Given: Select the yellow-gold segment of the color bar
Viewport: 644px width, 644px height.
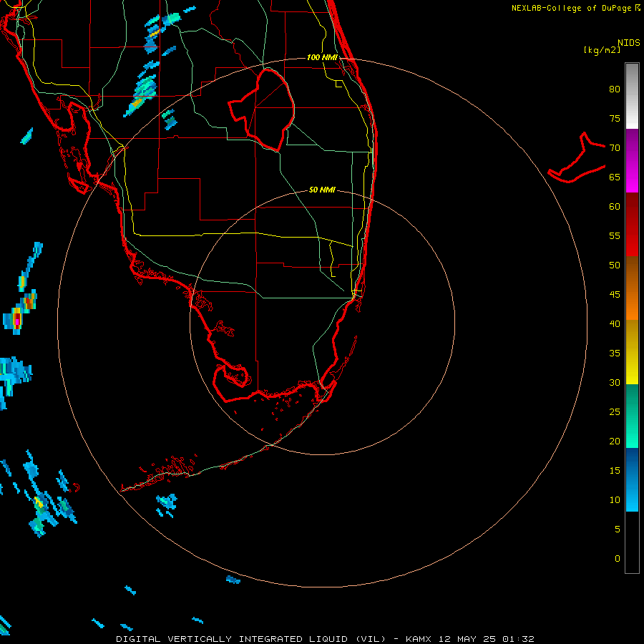Looking at the screenshot, I should (632, 352).
